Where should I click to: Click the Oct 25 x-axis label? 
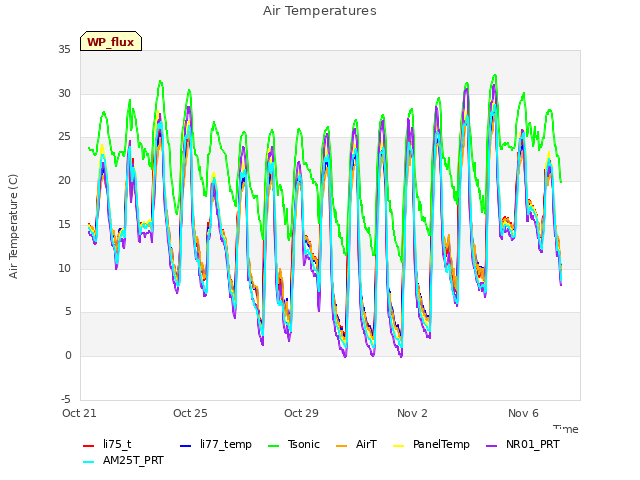(190, 413)
